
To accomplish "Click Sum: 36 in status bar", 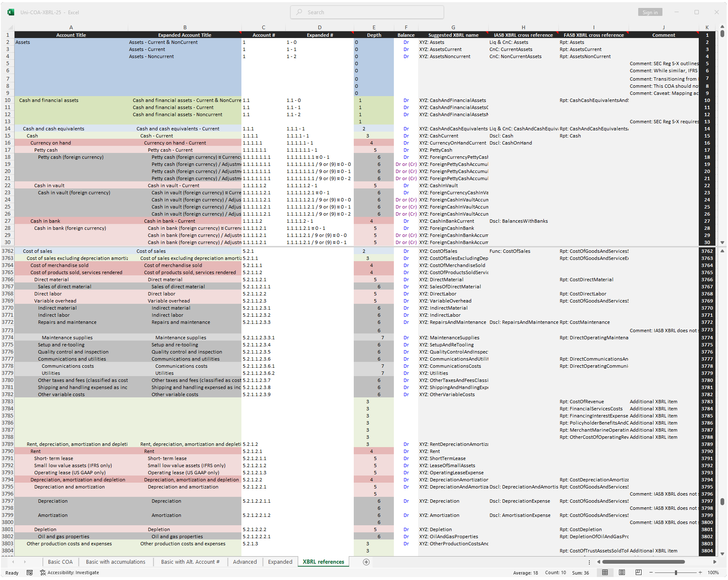I will click(x=580, y=572).
